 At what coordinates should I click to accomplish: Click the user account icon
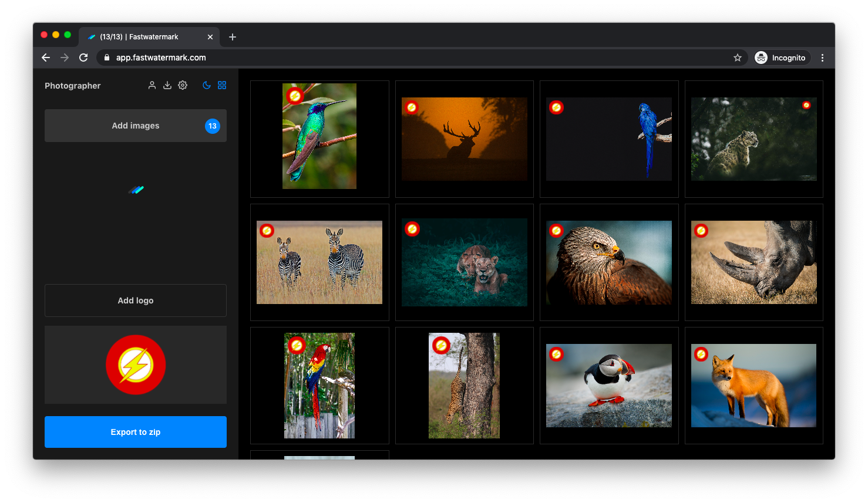click(x=152, y=85)
